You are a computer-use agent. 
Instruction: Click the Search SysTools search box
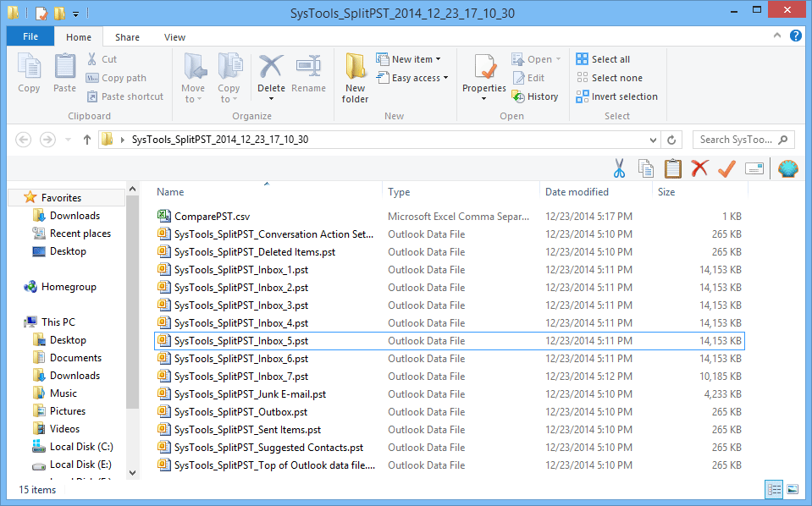743,140
